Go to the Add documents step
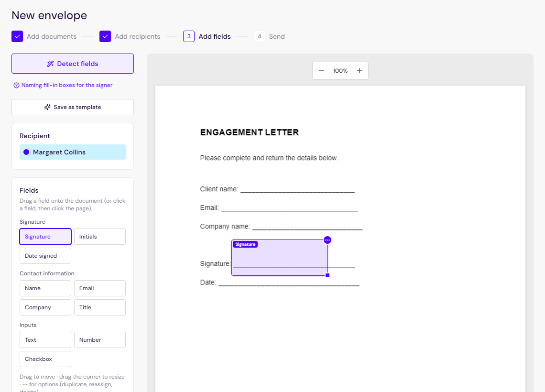 point(52,36)
